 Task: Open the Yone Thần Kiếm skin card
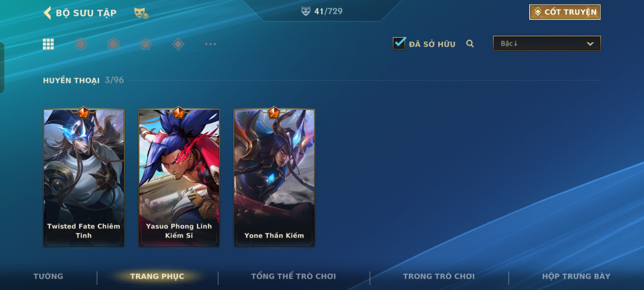(x=274, y=178)
